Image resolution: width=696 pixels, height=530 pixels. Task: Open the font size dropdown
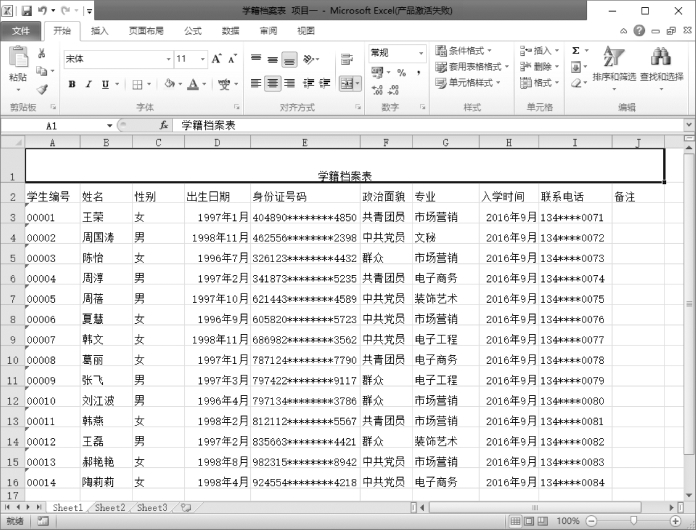click(202, 59)
